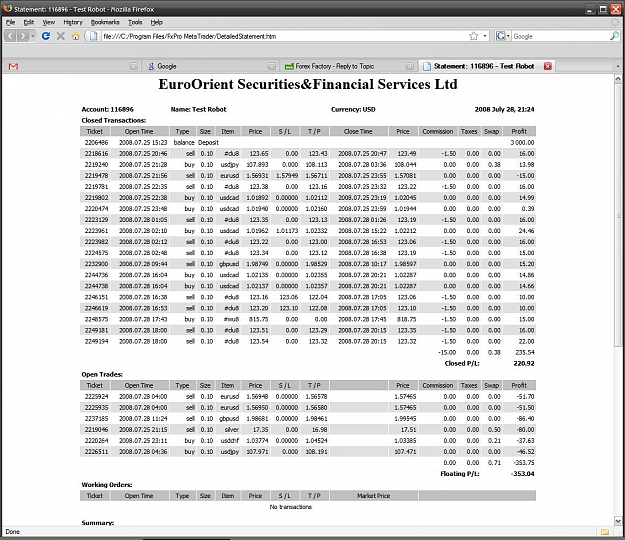The height and width of the screenshot is (540, 625).
Task: Open the History menu
Action: point(73,22)
